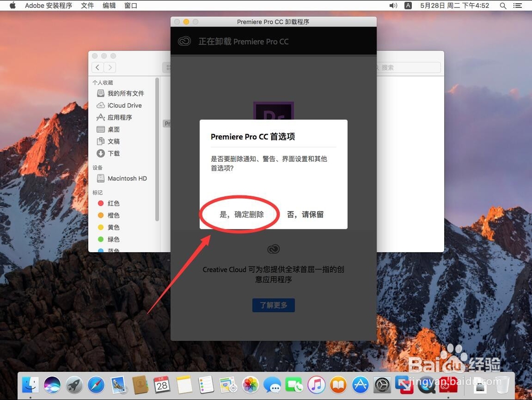The height and width of the screenshot is (400, 532).
Task: Open Notification Center list icon
Action: (x=518, y=5)
